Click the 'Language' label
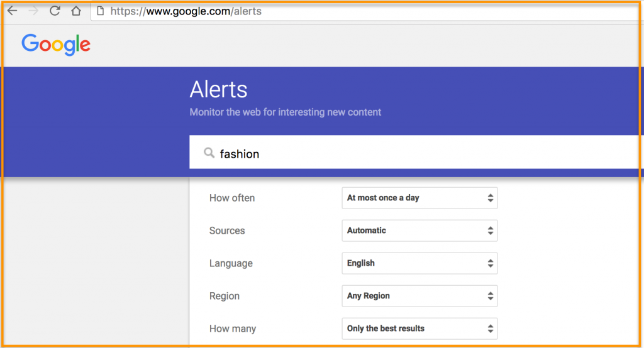Image resolution: width=644 pixels, height=348 pixels. coord(231,263)
